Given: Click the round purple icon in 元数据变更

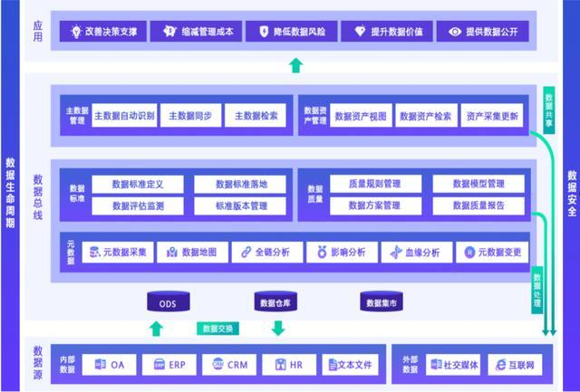Looking at the screenshot, I should pos(469,253).
